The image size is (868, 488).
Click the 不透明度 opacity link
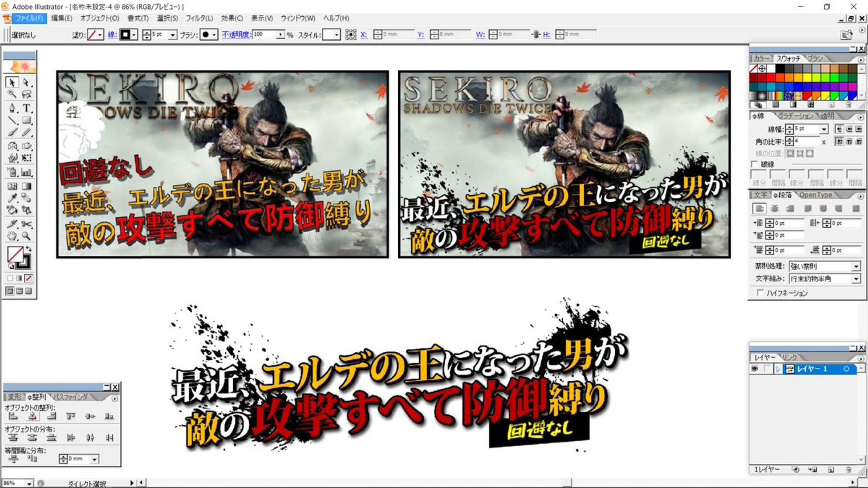tap(236, 35)
